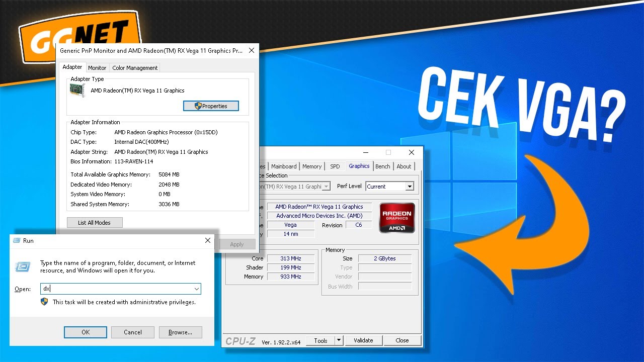Click the Bios Information value 113-RAVEN-114
Image resolution: width=644 pixels, height=362 pixels.
(x=134, y=161)
